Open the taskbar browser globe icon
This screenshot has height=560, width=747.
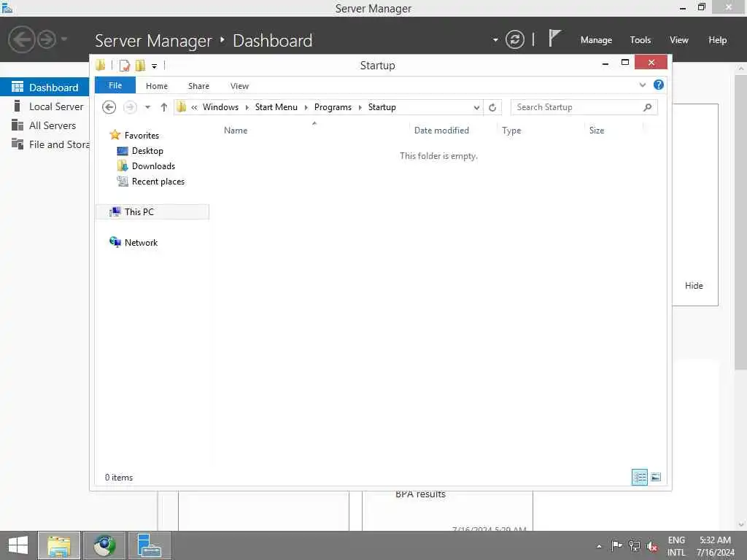point(104,545)
